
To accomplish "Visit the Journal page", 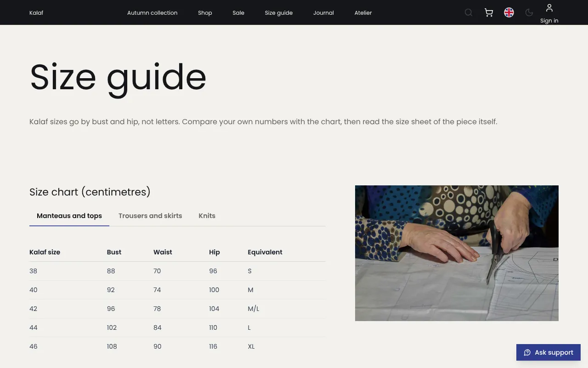I will point(323,12).
